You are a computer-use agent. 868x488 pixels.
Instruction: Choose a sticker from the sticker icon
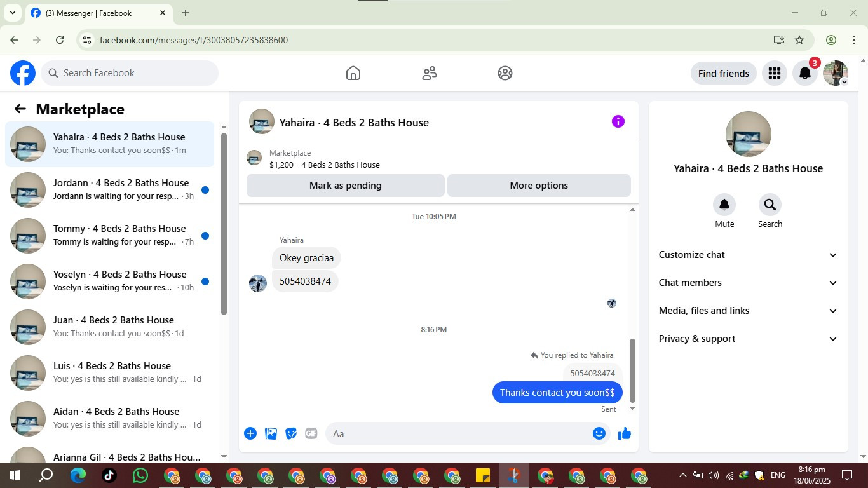pyautogui.click(x=291, y=433)
